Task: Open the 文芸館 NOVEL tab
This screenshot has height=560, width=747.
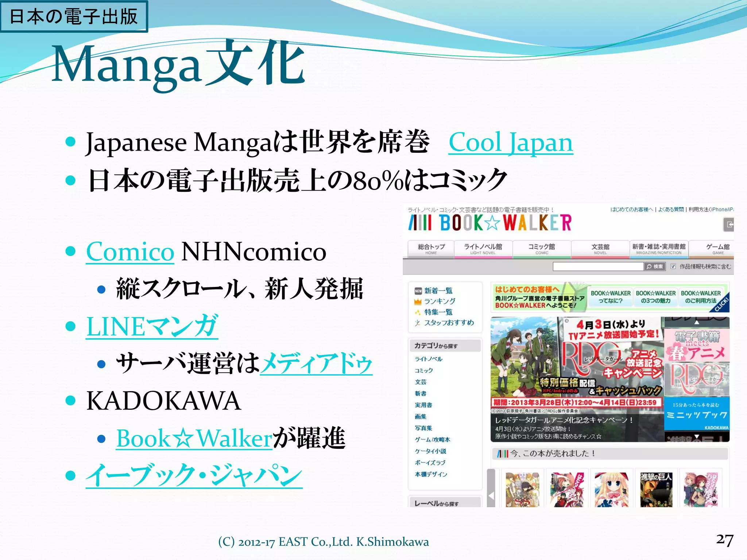Action: click(x=600, y=249)
